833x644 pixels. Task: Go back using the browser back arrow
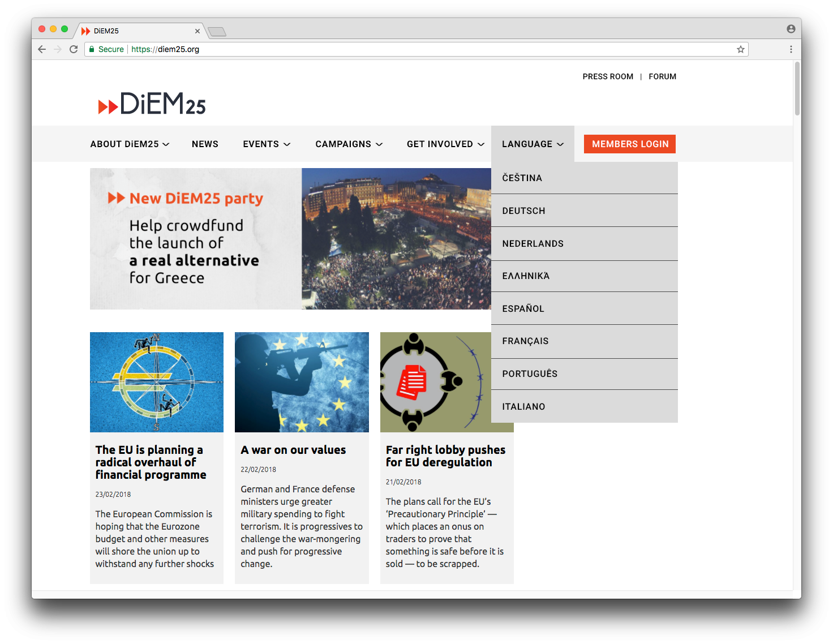click(x=42, y=49)
